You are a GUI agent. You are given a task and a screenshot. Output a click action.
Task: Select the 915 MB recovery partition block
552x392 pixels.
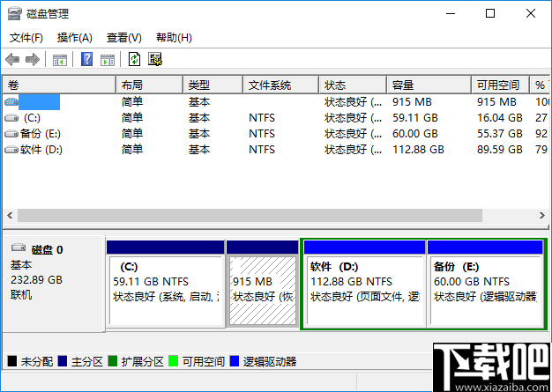[262, 284]
